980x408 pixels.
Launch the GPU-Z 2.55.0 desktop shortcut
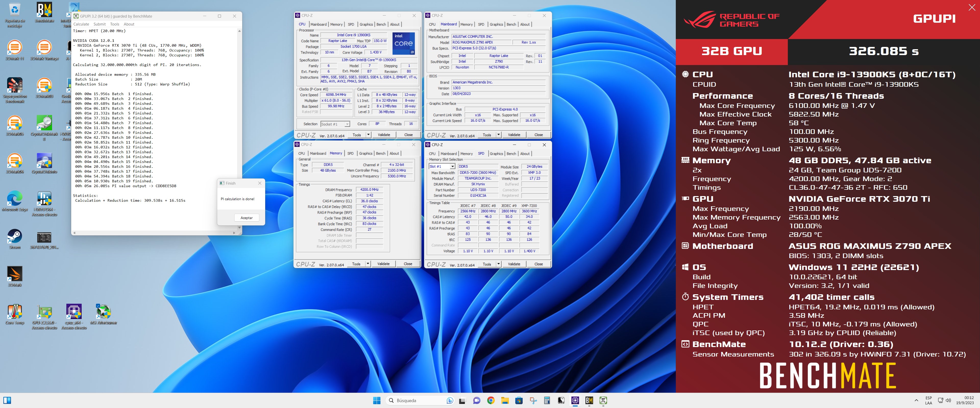pos(44,317)
